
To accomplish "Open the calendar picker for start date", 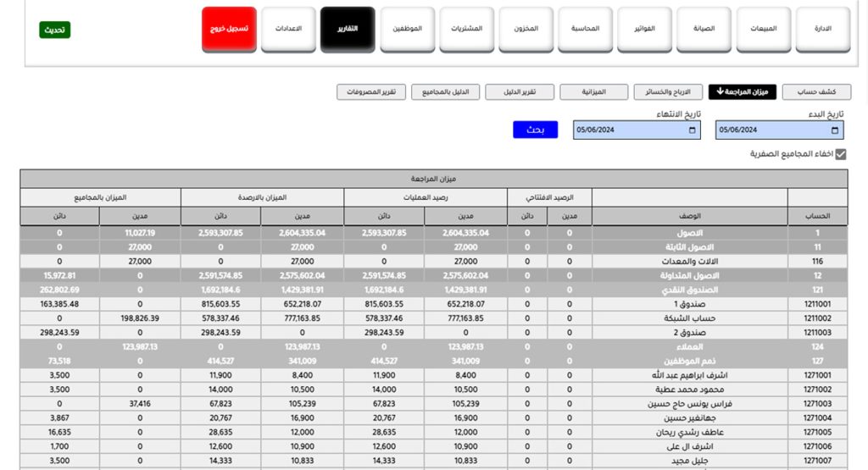I will 836,130.
